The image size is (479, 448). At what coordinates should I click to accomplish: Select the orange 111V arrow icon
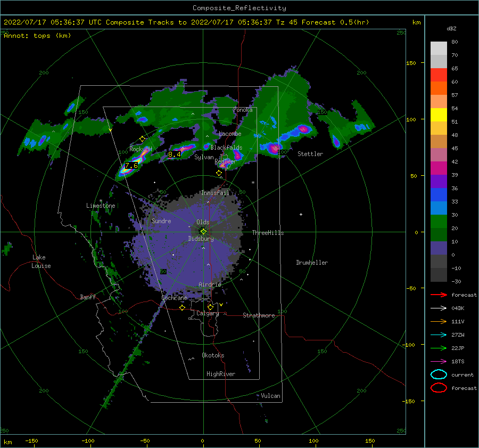[x=439, y=321]
